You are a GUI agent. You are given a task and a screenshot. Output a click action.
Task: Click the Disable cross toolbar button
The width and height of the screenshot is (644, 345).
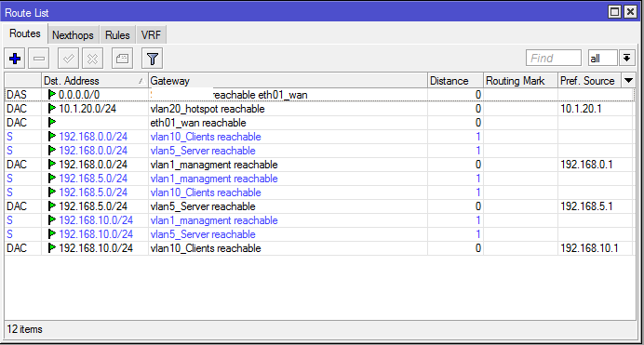point(92,59)
